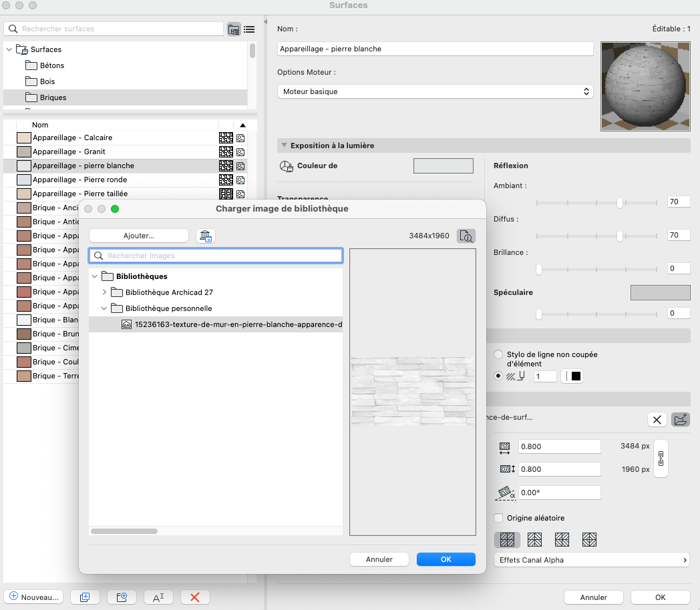Click the white stone image preview in dialog
The height and width of the screenshot is (610, 700).
pyautogui.click(x=413, y=392)
